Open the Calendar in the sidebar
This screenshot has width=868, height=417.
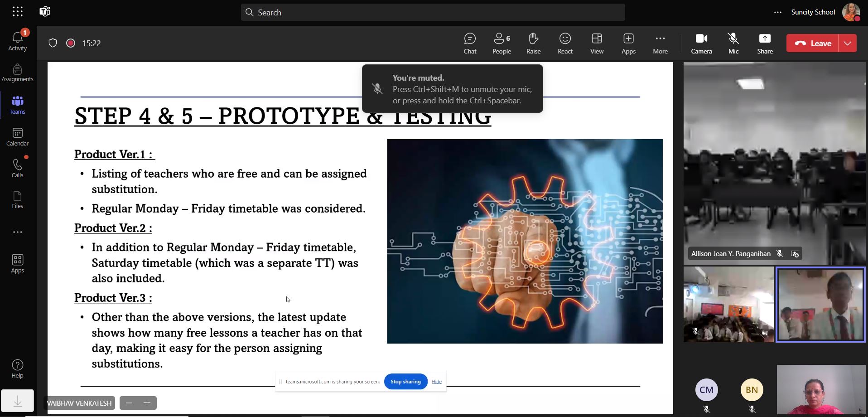click(x=18, y=137)
